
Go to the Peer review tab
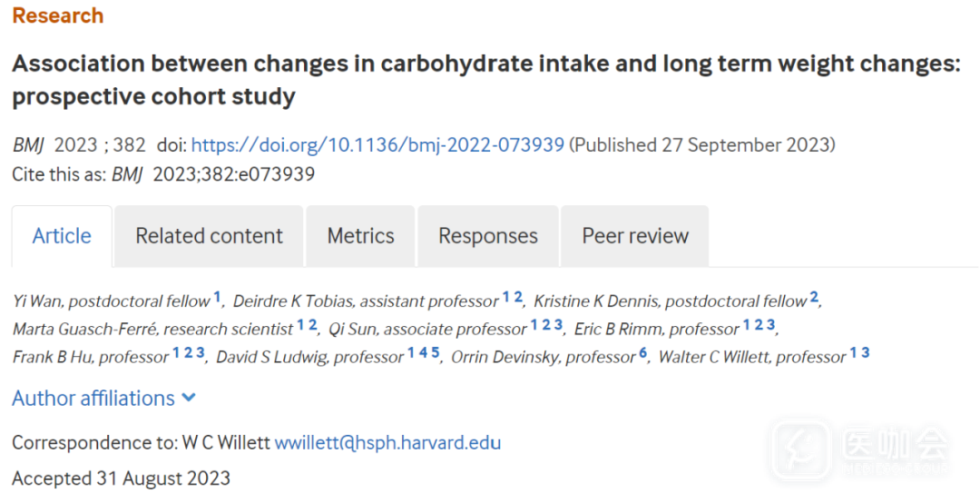[635, 236]
